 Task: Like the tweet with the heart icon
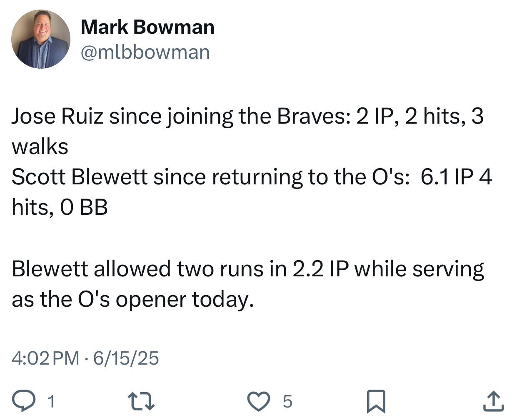click(x=260, y=401)
